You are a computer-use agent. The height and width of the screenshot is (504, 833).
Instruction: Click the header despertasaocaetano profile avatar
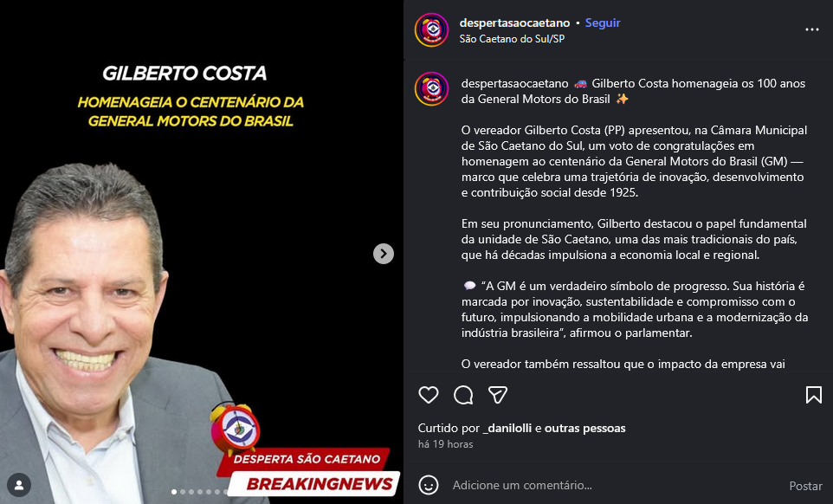tap(432, 30)
